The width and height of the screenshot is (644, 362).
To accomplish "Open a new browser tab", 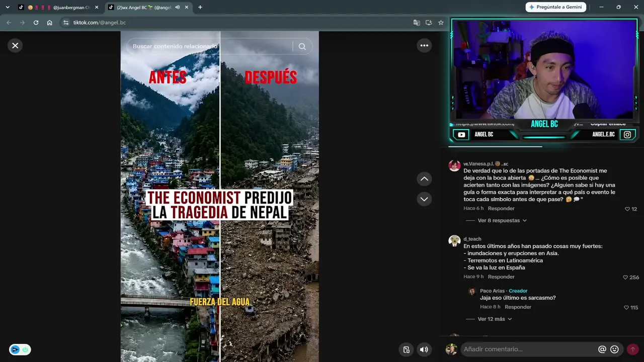I will [x=200, y=7].
